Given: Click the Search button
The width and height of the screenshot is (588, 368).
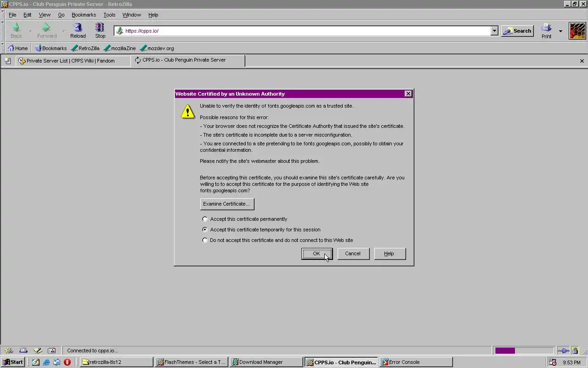Looking at the screenshot, I should (x=517, y=31).
